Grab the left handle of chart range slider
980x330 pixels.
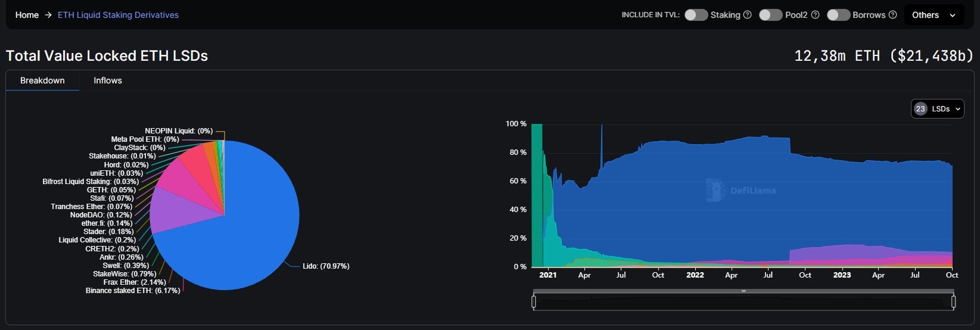[534, 302]
